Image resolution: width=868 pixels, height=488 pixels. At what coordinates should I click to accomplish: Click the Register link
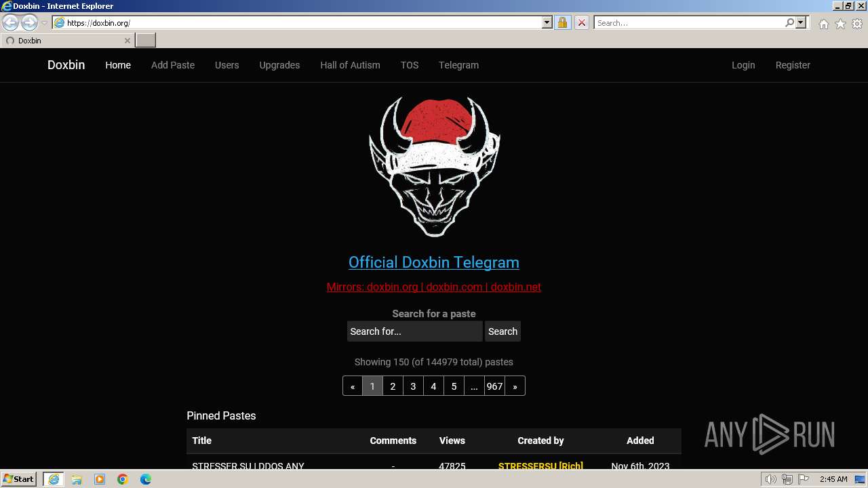tap(793, 65)
